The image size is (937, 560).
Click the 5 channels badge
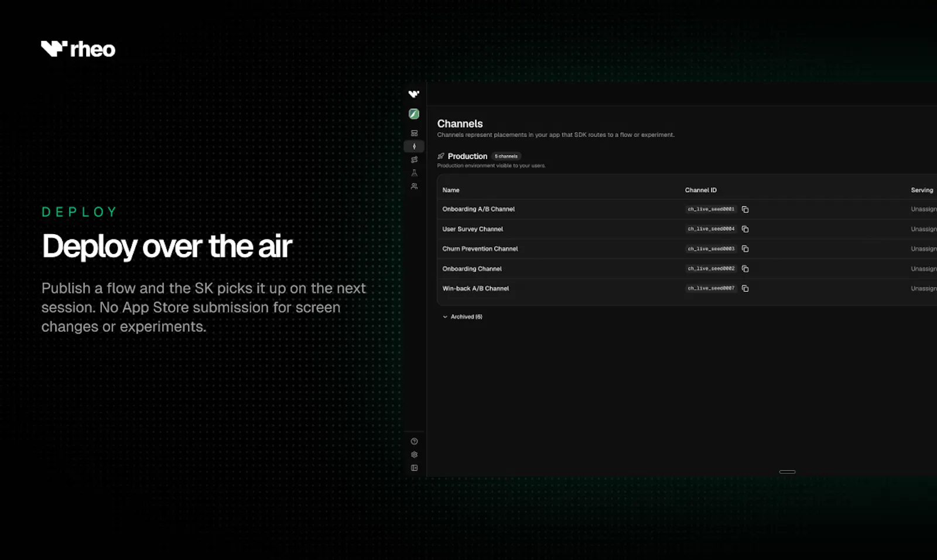(x=507, y=156)
